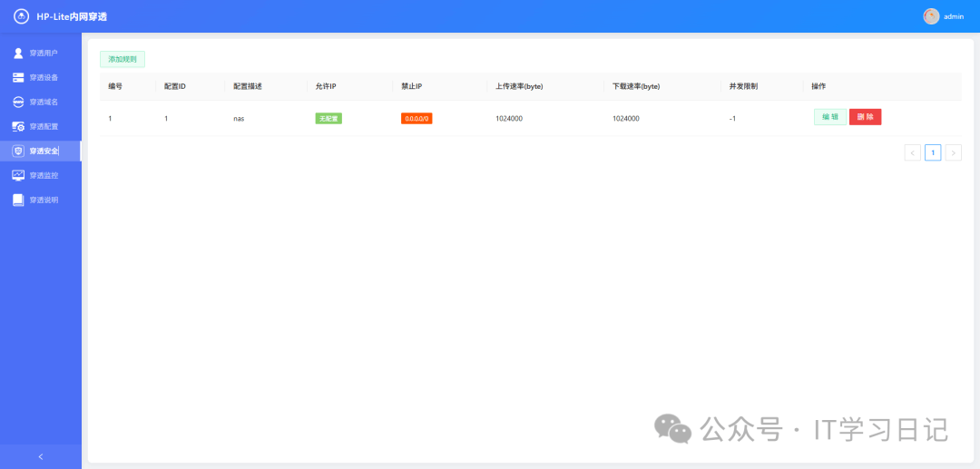This screenshot has width=980, height=469.
Task: Go to the previous page arrow
Action: (x=912, y=152)
